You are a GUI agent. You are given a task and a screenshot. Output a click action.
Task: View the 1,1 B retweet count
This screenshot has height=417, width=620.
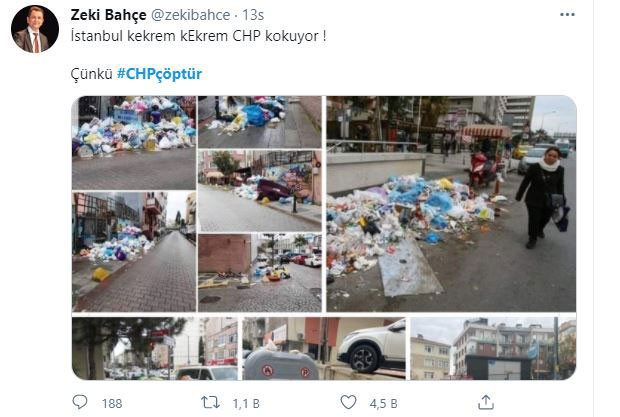click(x=246, y=404)
